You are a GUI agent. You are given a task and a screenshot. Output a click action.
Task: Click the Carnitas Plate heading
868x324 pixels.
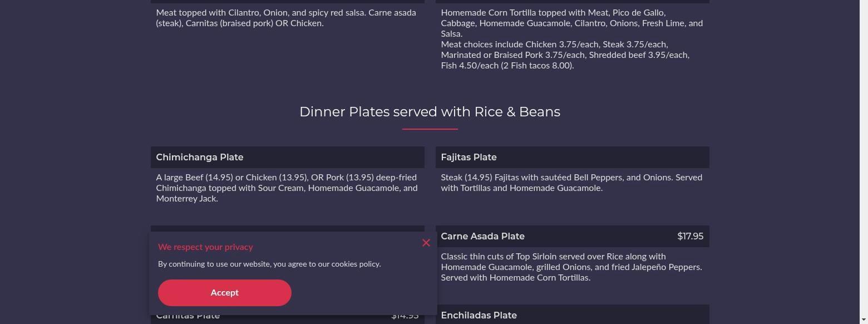click(188, 317)
